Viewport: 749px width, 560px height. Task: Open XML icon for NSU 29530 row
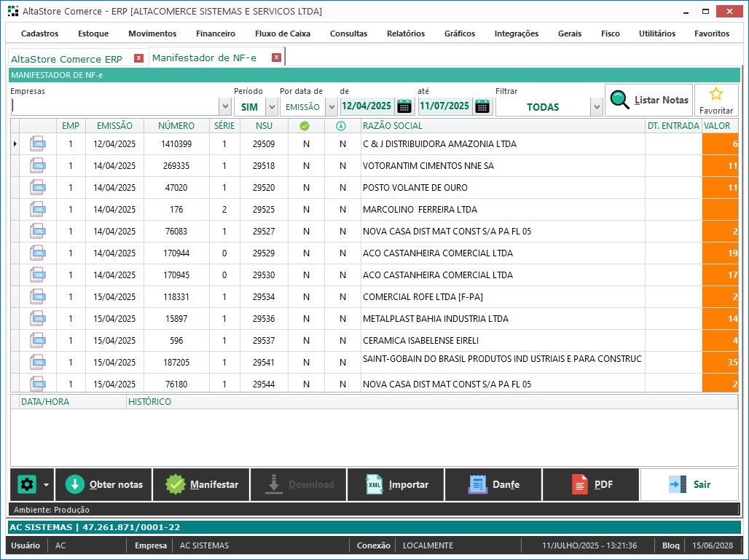pyautogui.click(x=37, y=275)
